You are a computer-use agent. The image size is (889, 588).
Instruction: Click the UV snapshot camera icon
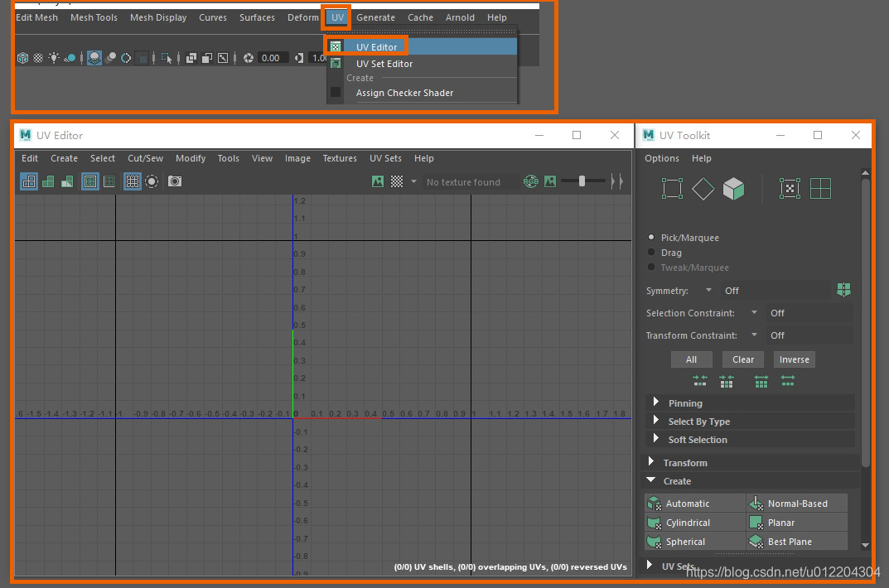pyautogui.click(x=175, y=181)
